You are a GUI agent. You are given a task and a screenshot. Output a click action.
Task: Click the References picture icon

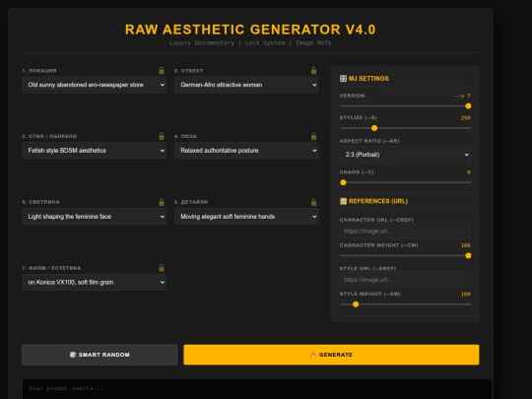343,201
